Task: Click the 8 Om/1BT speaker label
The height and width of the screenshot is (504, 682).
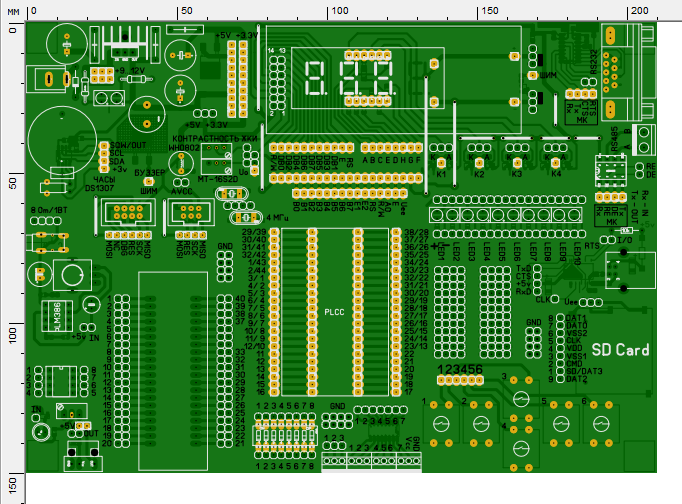Action: pos(48,210)
